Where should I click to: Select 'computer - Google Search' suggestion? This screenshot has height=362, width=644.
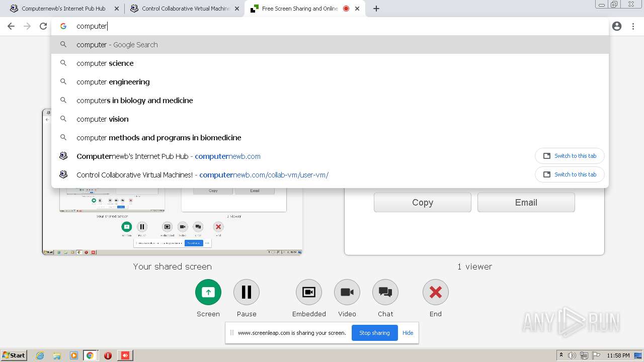(x=330, y=45)
